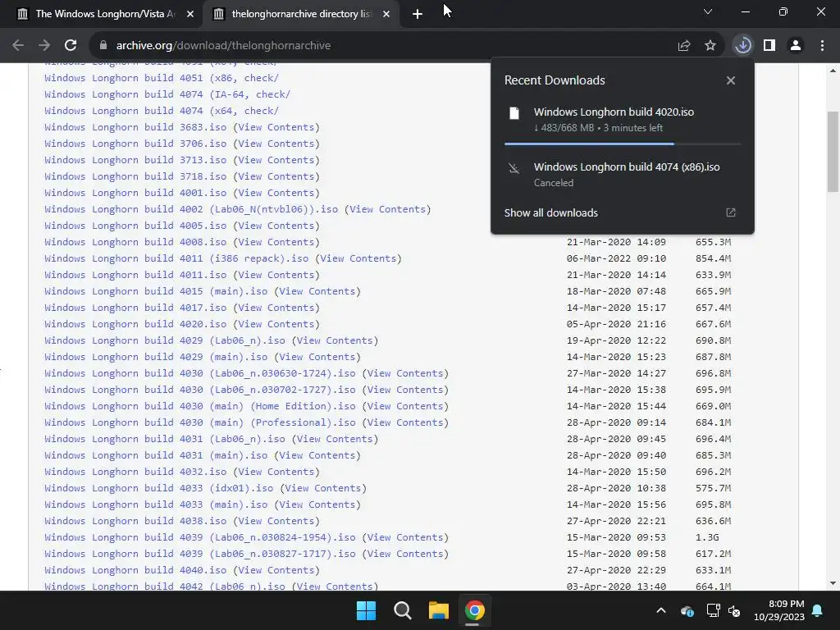840x630 pixels.
Task: Click the file icon for build 4020.iso download
Action: coord(514,113)
